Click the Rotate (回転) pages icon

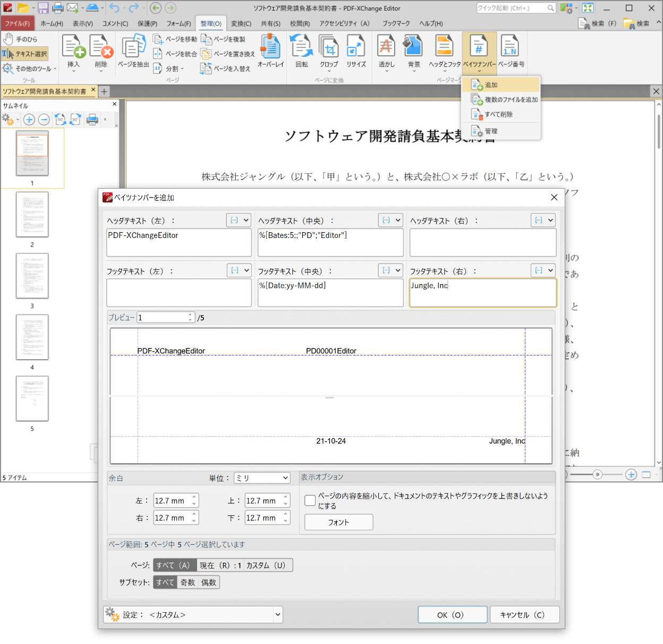point(301,48)
